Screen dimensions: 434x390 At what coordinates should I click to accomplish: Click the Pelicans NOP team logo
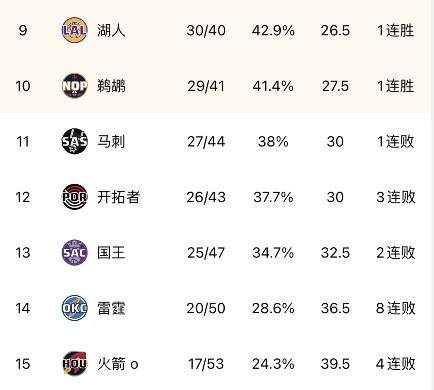tap(75, 86)
